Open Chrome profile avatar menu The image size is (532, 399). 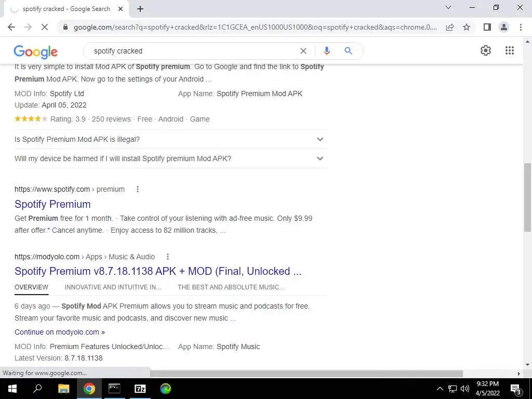pos(504,27)
